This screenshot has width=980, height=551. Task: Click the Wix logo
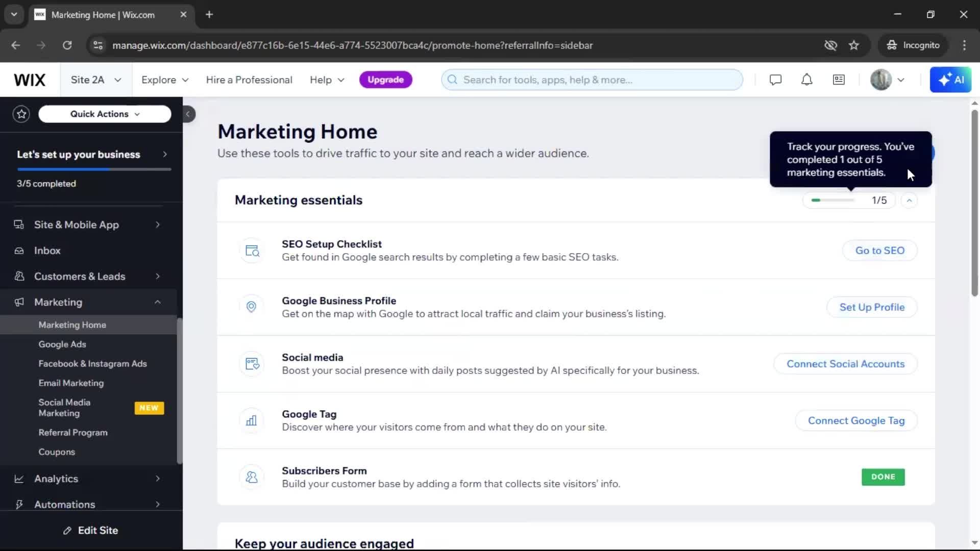coord(30,80)
